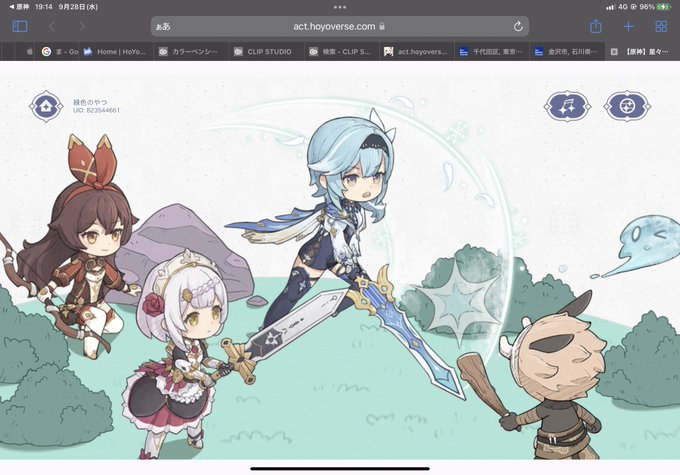Switch to the 千代田区, 東京 tab
The image size is (680, 475).
491,51
